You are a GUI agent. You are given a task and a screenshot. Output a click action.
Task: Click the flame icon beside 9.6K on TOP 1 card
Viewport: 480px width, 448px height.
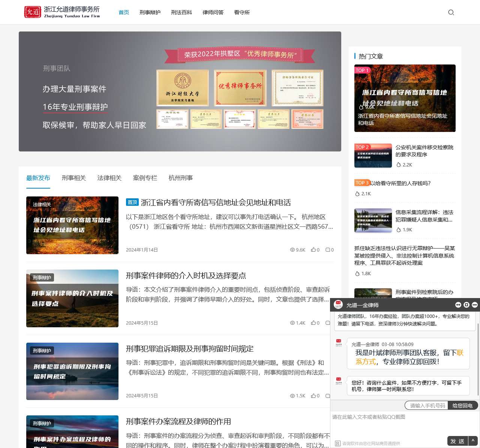pos(361,107)
